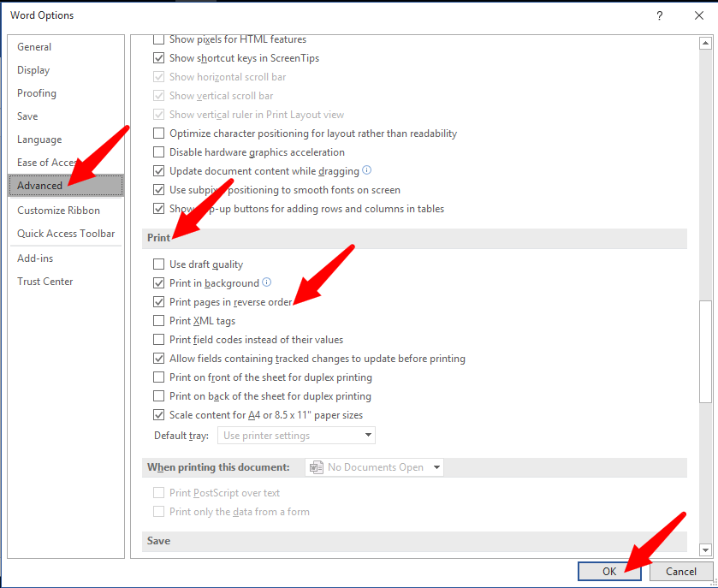Enable Print XML tags

158,320
